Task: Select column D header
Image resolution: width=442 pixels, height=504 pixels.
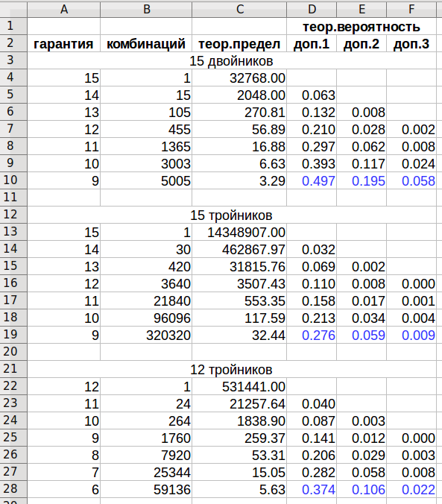Action: [312, 10]
